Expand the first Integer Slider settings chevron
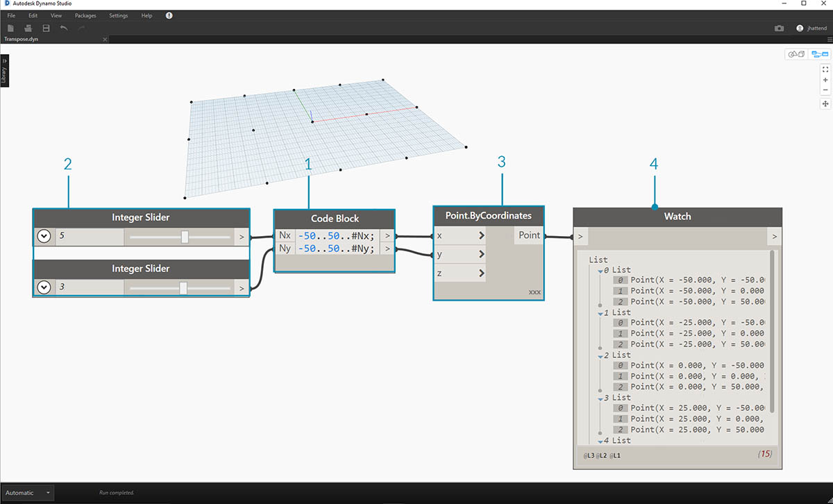The image size is (833, 504). tap(44, 237)
